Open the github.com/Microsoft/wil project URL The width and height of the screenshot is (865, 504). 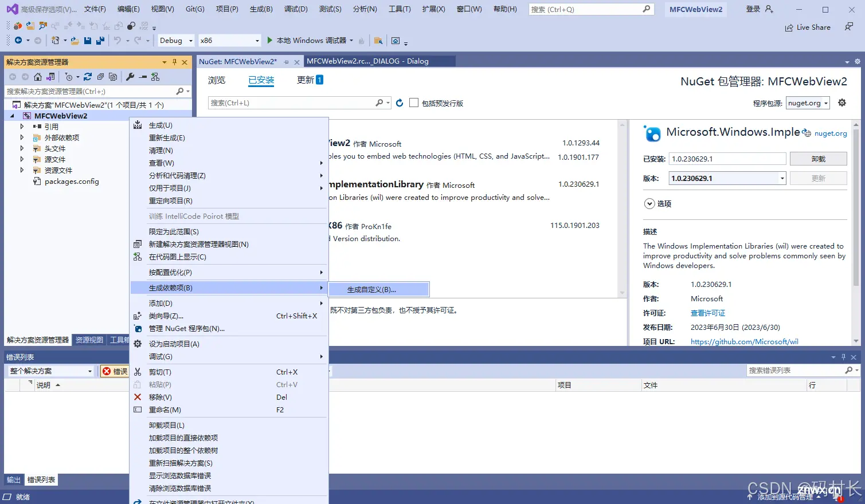point(744,341)
